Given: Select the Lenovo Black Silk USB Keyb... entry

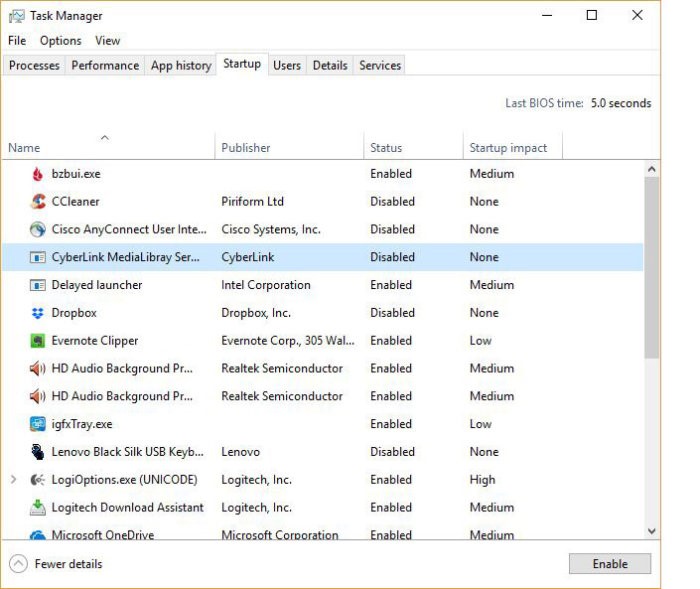Looking at the screenshot, I should click(127, 452).
